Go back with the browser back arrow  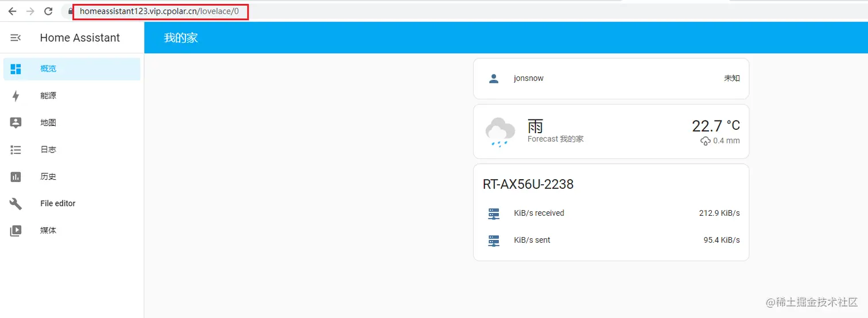(x=12, y=11)
